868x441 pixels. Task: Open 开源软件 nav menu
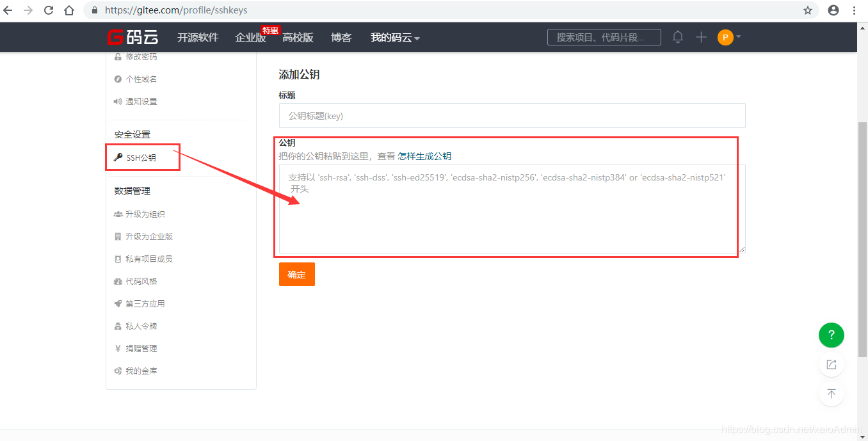pos(198,38)
